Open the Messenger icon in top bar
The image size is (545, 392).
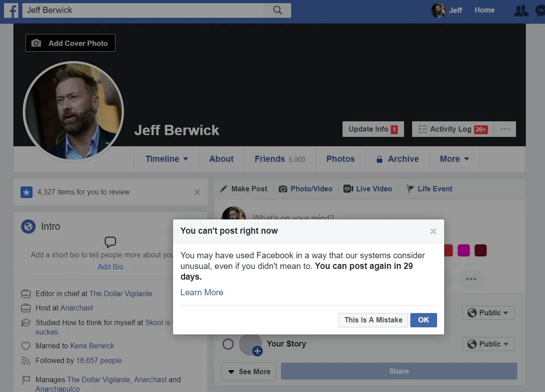click(540, 10)
